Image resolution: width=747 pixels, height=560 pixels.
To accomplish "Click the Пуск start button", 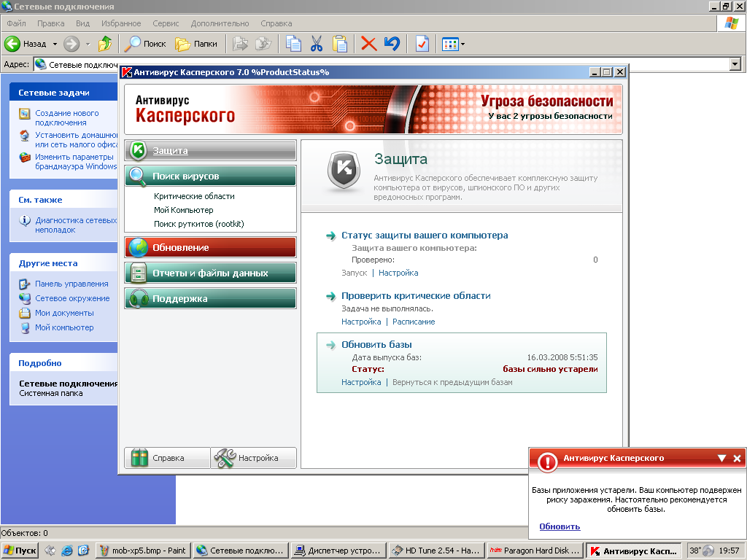I will (20, 551).
